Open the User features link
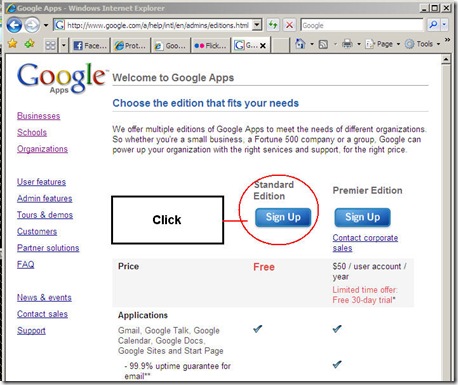 (41, 182)
